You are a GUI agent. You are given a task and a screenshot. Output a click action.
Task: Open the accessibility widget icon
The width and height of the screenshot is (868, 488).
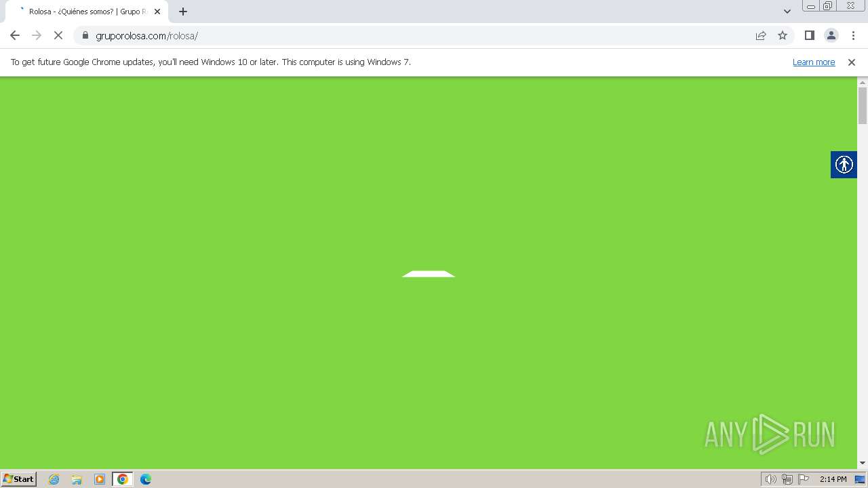(844, 165)
